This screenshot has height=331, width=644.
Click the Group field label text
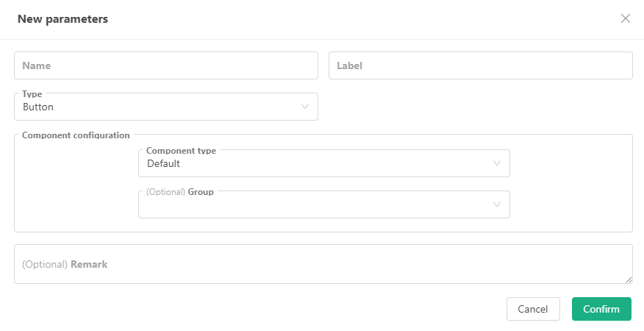point(201,192)
